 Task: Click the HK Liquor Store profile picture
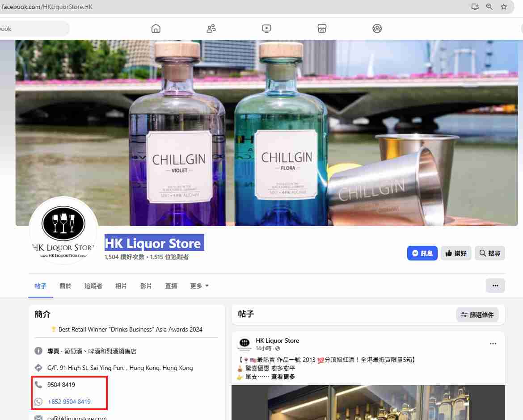63,231
